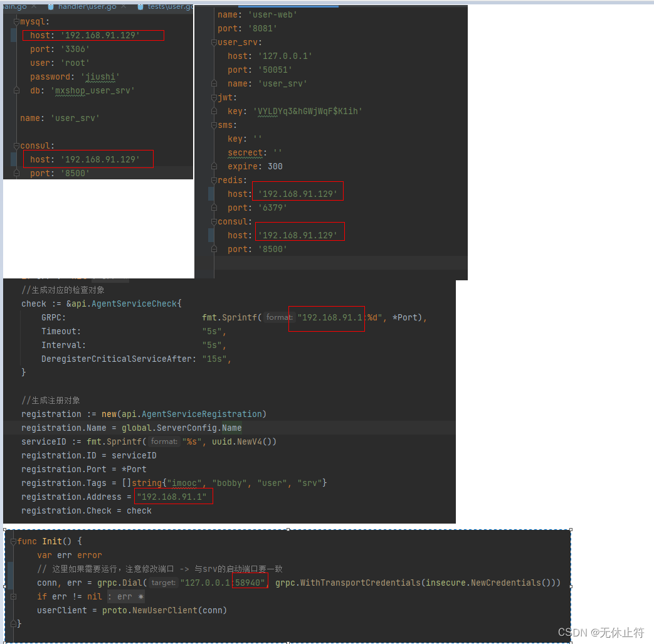Click proto.NewUserClient(conn) call
Screen dimensions: 654x644
point(164,610)
